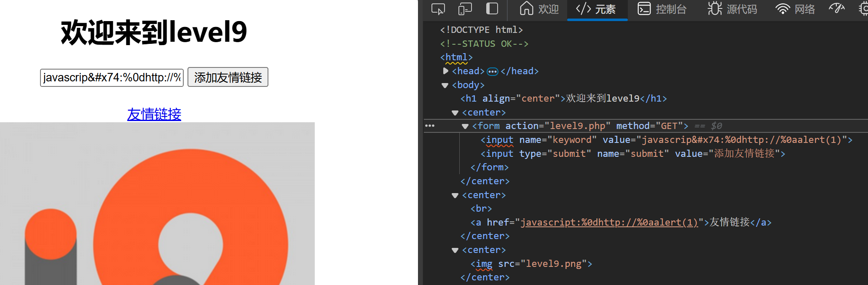Select the br element line
The width and height of the screenshot is (868, 285).
[x=481, y=208]
